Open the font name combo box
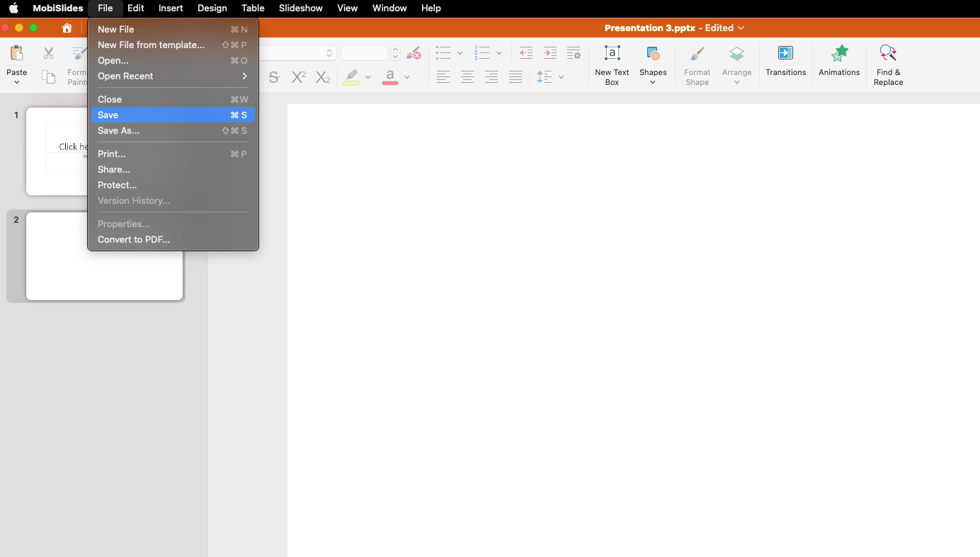The height and width of the screenshot is (557, 980). click(297, 53)
